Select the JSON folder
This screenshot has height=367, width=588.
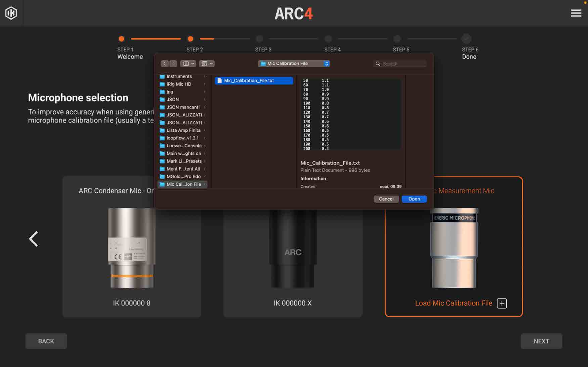(182, 100)
